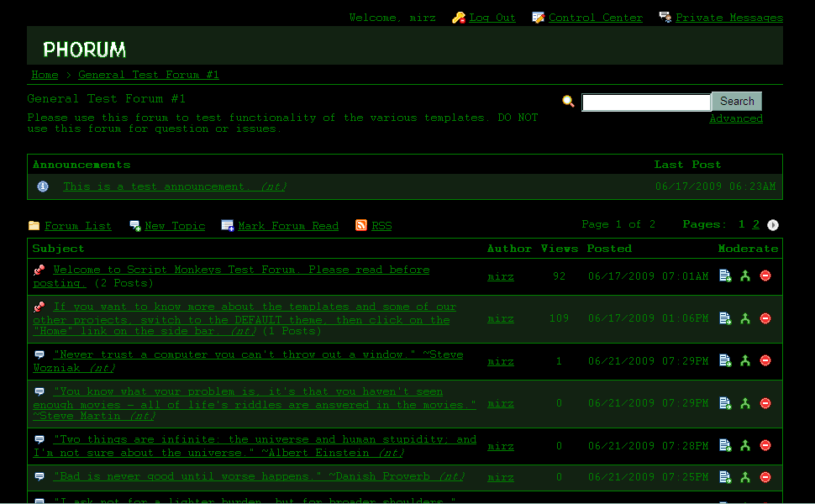The height and width of the screenshot is (504, 815).
Task: Click merge icon for the Welcome topic
Action: coord(745,276)
